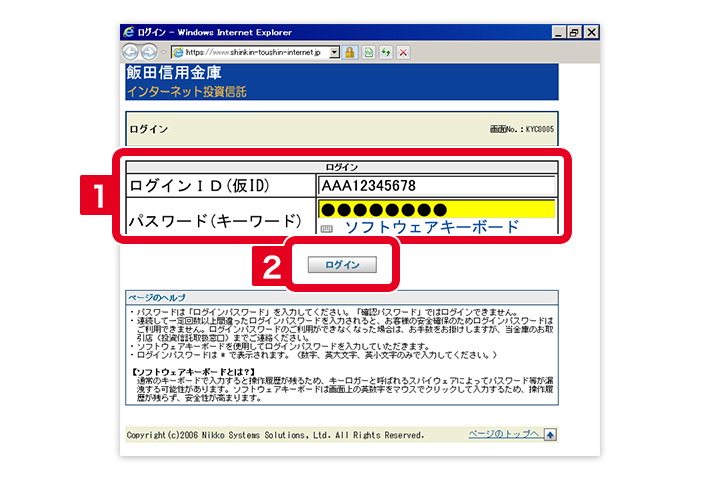Click the Refresh arrows icon

[x=386, y=52]
